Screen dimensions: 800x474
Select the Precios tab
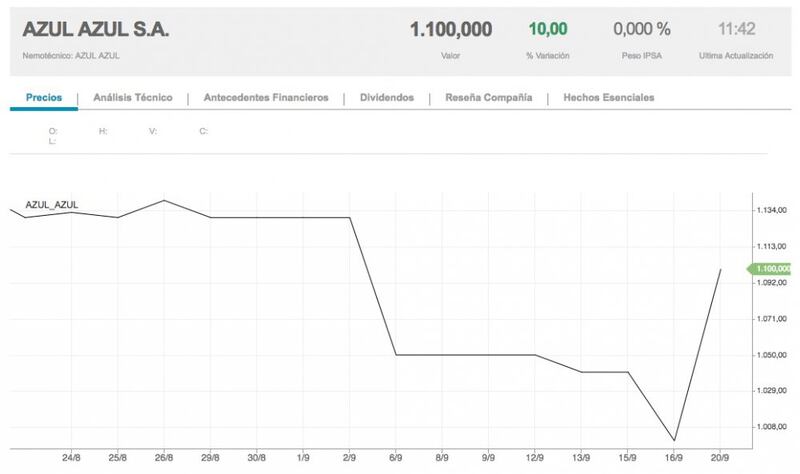(x=43, y=98)
